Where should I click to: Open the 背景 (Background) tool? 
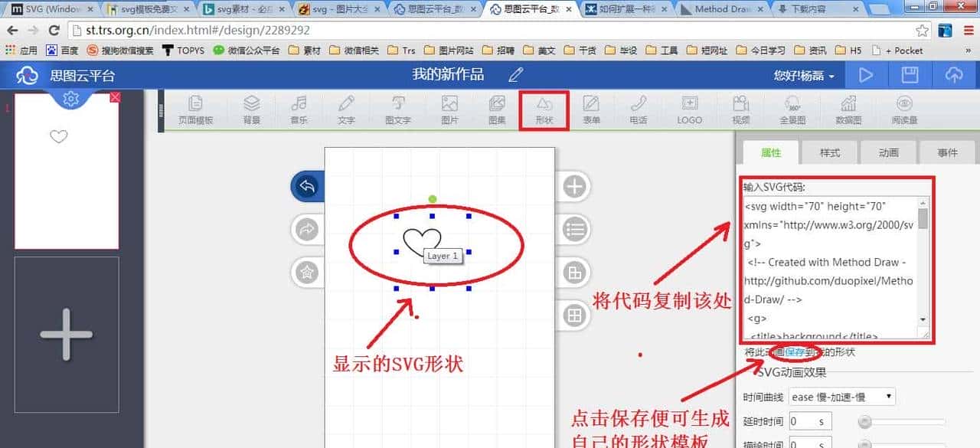pyautogui.click(x=251, y=110)
